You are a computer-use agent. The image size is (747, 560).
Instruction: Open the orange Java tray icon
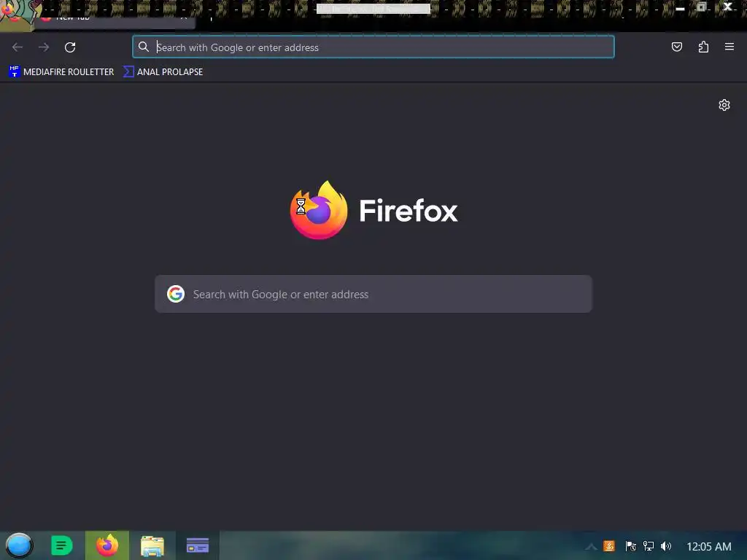(x=609, y=546)
